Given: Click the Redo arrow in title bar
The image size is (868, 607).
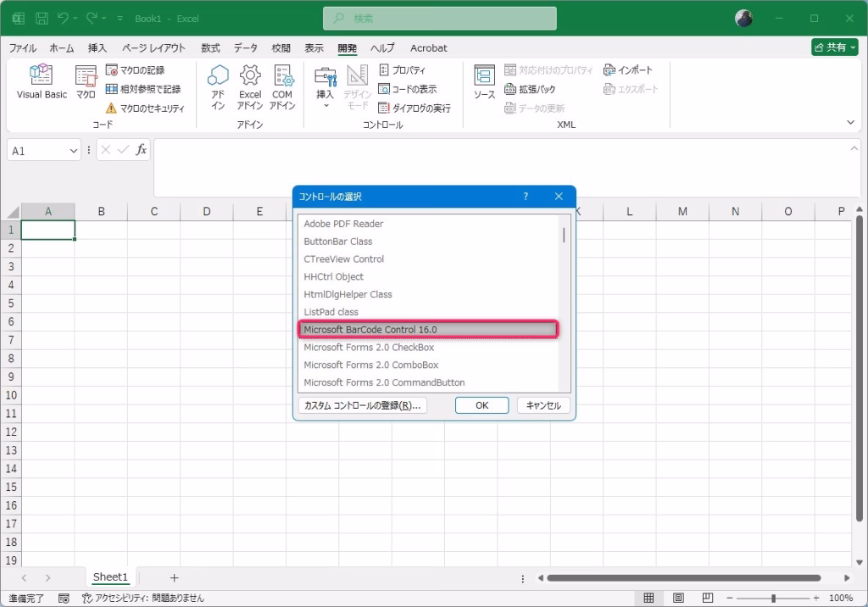Looking at the screenshot, I should pos(92,19).
